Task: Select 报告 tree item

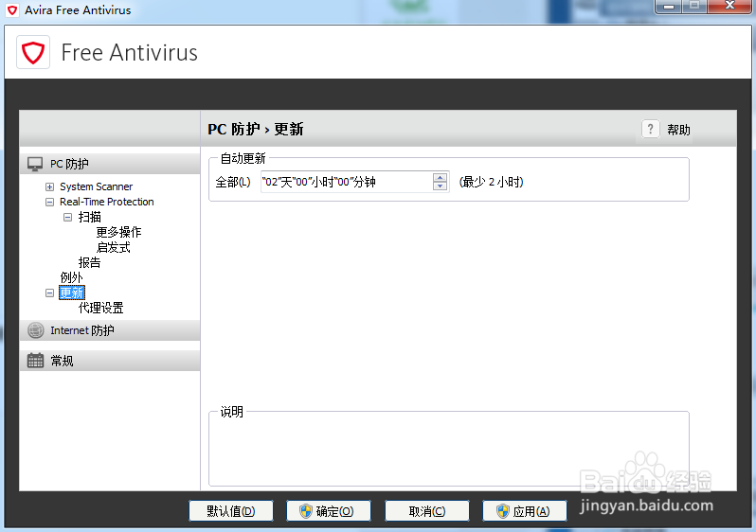Action: [x=90, y=262]
